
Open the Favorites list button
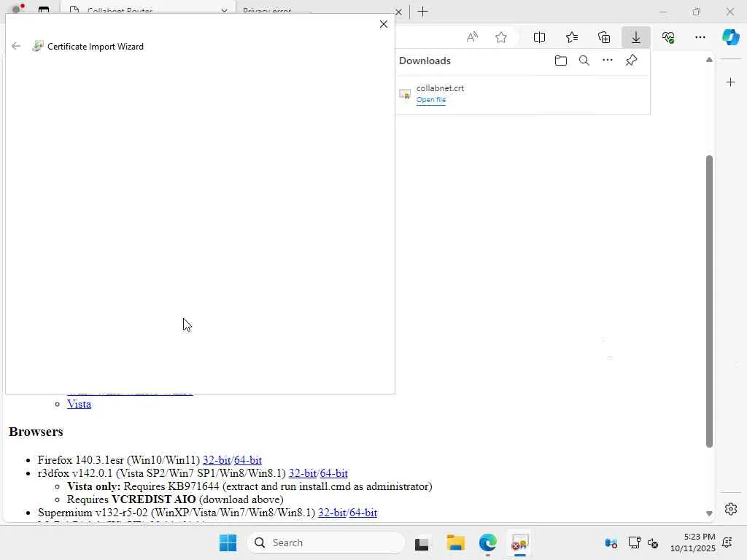pyautogui.click(x=572, y=37)
